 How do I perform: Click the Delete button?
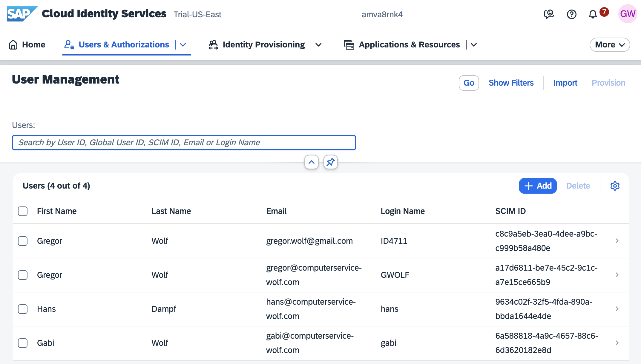[x=578, y=186]
